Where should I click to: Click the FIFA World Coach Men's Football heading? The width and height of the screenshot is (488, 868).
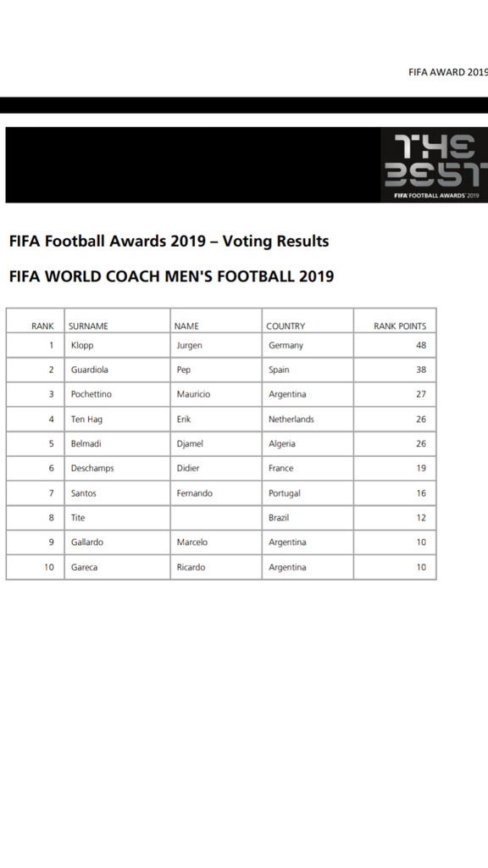click(171, 276)
